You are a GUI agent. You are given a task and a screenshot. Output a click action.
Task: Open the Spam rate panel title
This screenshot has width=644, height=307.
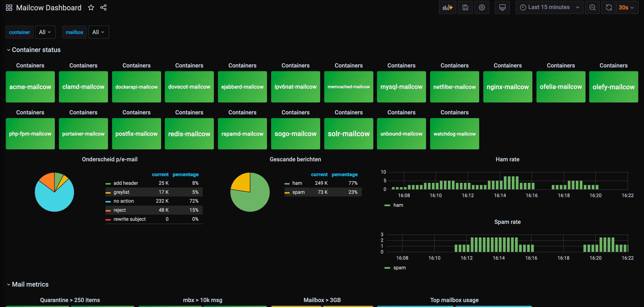(x=507, y=222)
